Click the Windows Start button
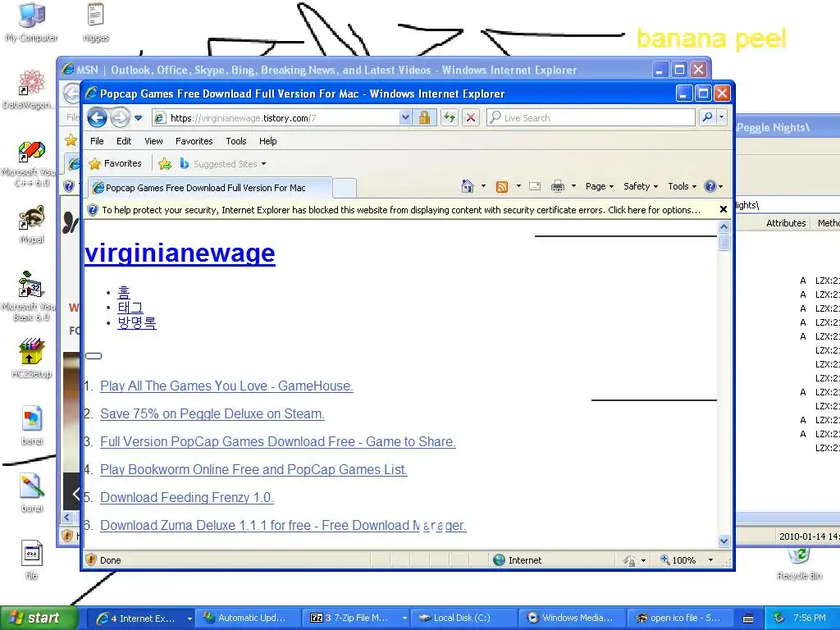 [x=38, y=618]
